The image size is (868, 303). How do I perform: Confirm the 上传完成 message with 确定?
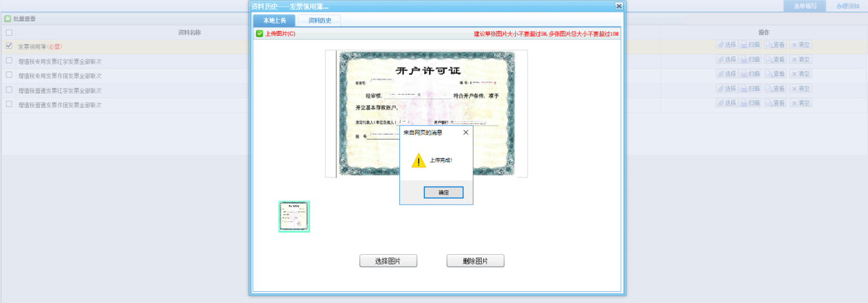click(x=443, y=192)
